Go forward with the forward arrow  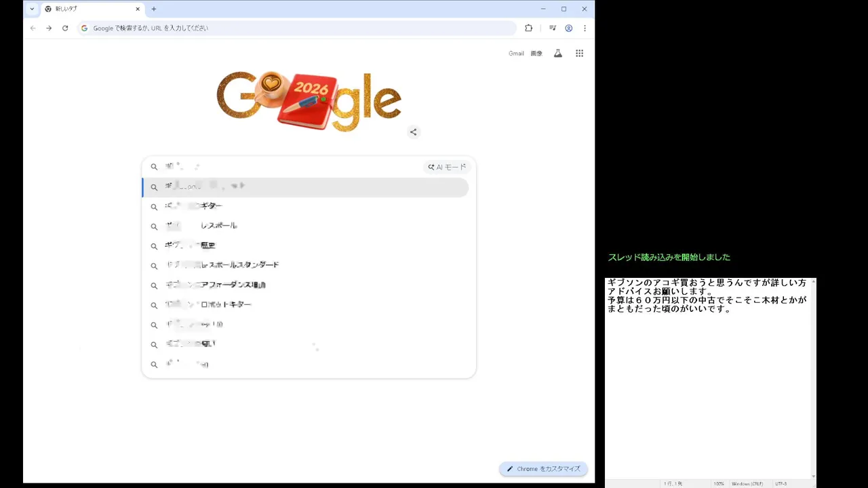[x=49, y=28]
